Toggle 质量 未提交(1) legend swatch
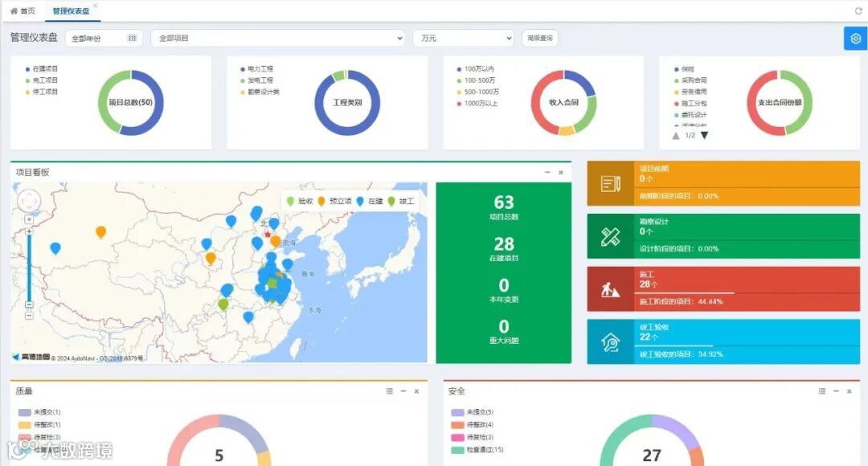 coord(24,412)
